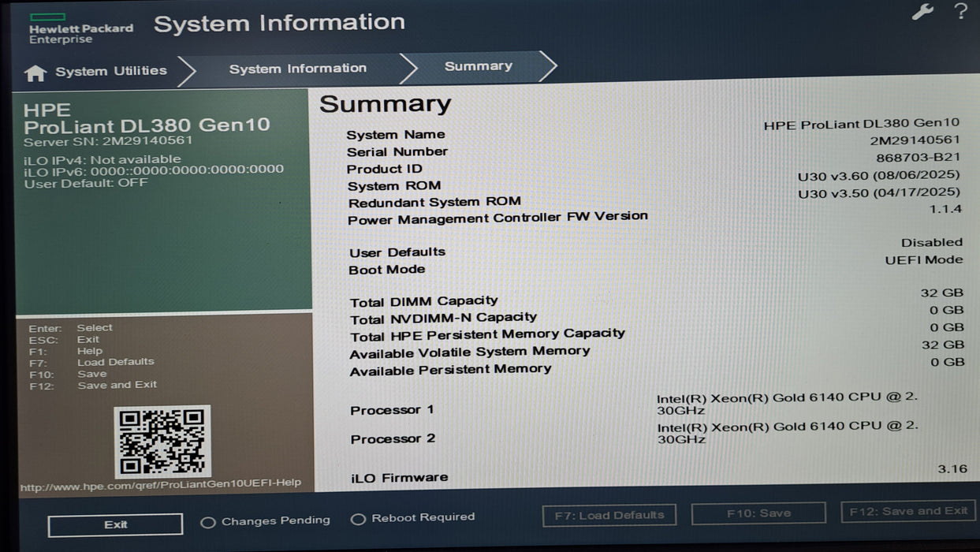The height and width of the screenshot is (552, 980).
Task: Click the Summary heading
Action: [386, 104]
